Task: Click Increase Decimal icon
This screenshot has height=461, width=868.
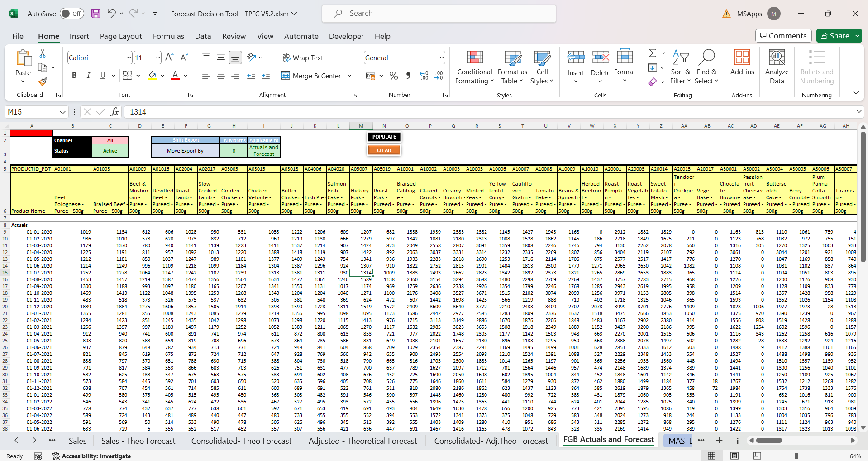Action: point(424,76)
